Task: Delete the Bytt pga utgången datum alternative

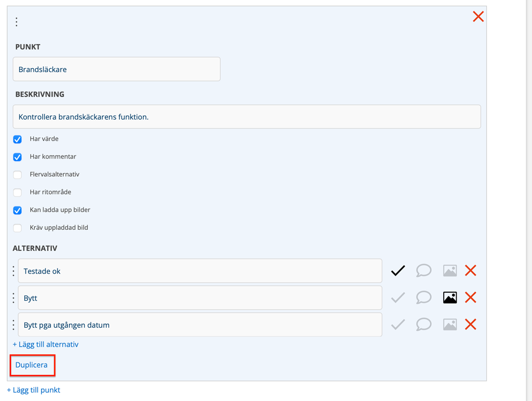Action: click(471, 325)
